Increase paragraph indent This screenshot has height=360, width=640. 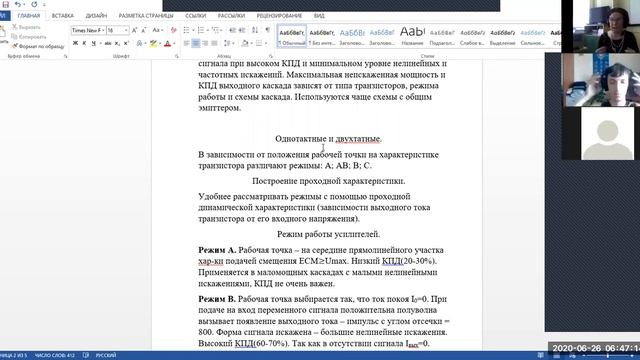coord(242,30)
